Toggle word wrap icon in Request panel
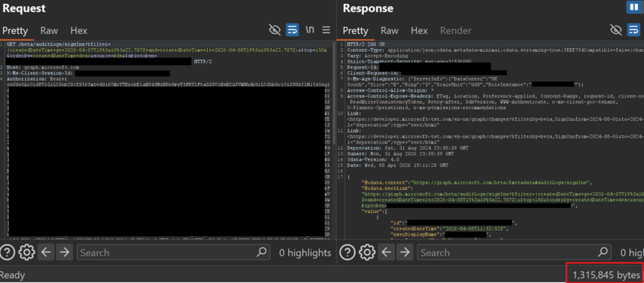 click(292, 30)
